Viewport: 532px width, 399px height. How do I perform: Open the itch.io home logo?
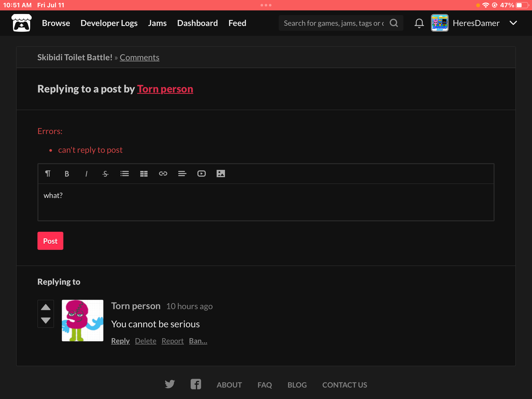[x=22, y=23]
